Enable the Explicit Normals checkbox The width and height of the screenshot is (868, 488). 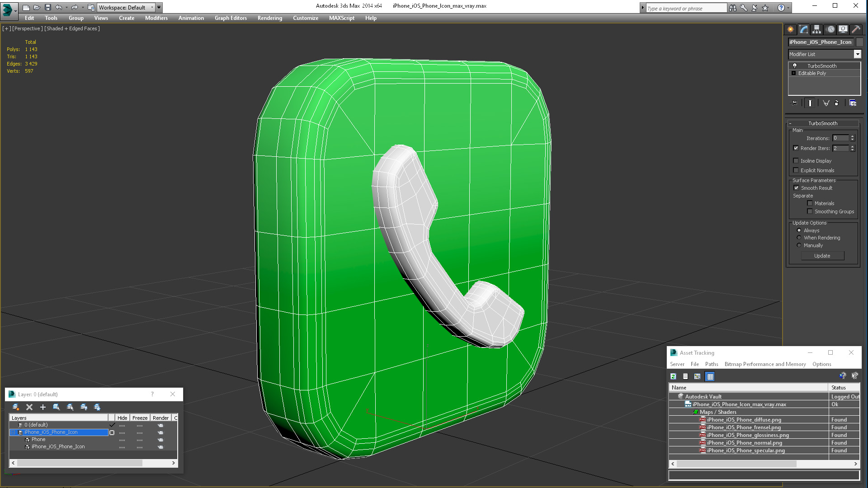pos(796,170)
